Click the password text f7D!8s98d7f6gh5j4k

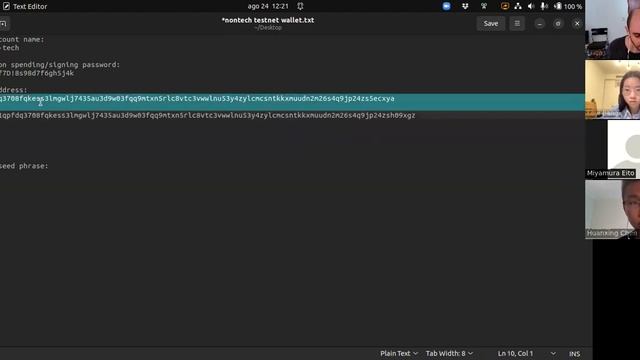(x=37, y=73)
